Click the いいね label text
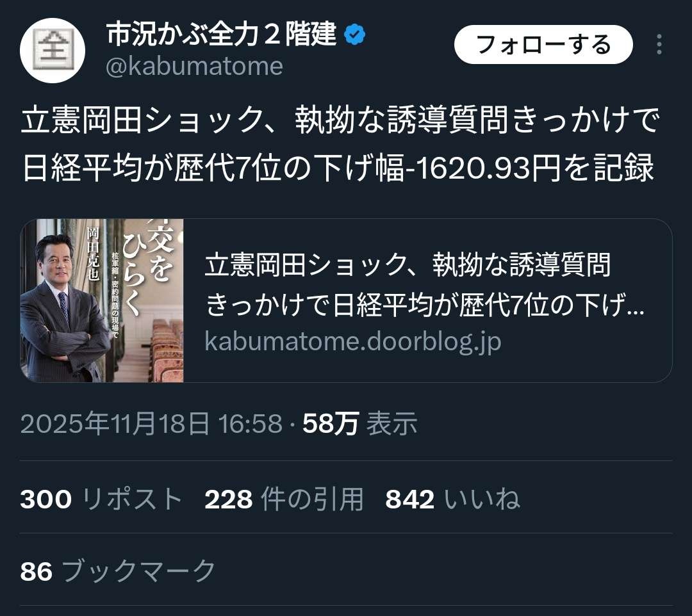The image size is (692, 616). pos(482,499)
